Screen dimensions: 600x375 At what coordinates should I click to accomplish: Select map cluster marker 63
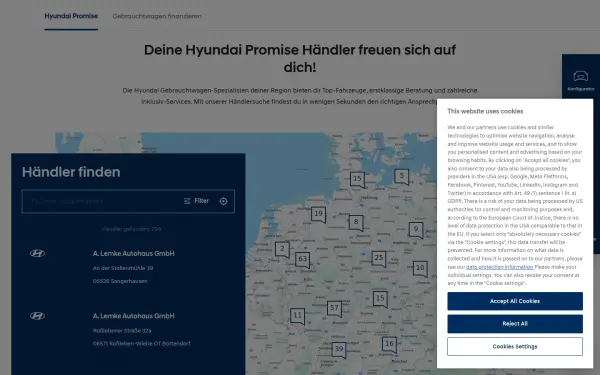point(302,260)
